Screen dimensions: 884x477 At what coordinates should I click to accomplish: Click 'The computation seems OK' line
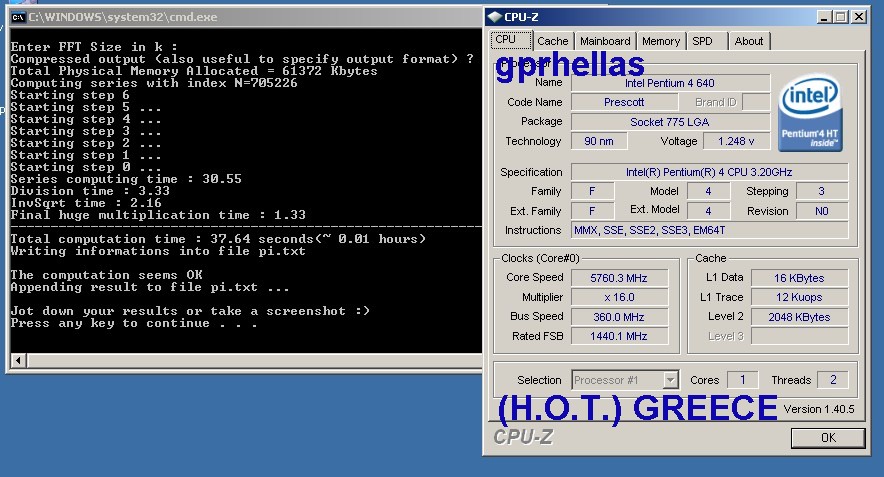point(107,275)
